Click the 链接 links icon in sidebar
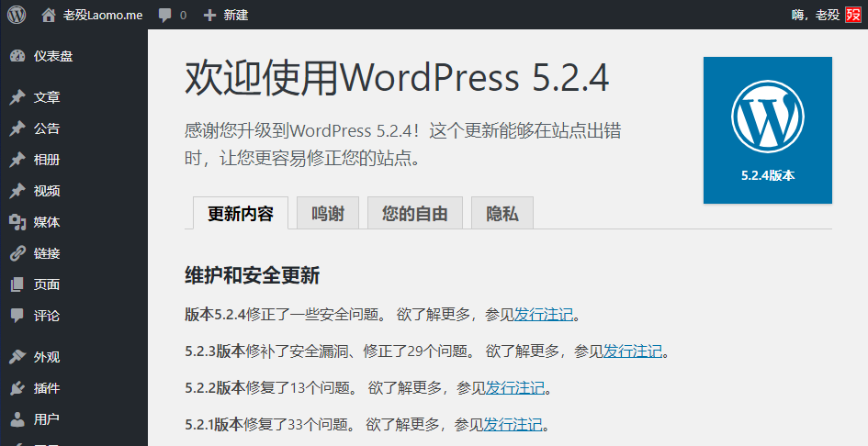This screenshot has height=446, width=868. coord(17,253)
